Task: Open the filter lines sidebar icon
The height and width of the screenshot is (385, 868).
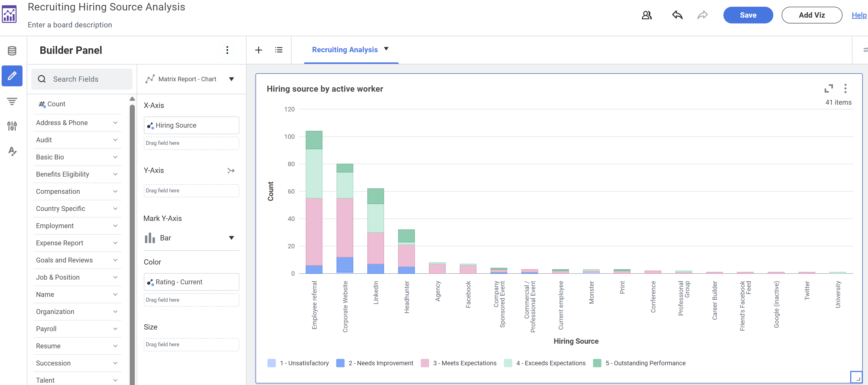Action: (x=12, y=101)
